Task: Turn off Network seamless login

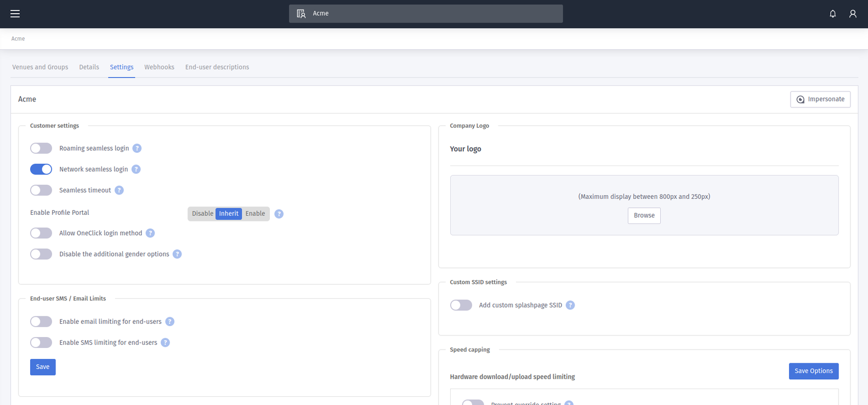Action: [x=41, y=169]
